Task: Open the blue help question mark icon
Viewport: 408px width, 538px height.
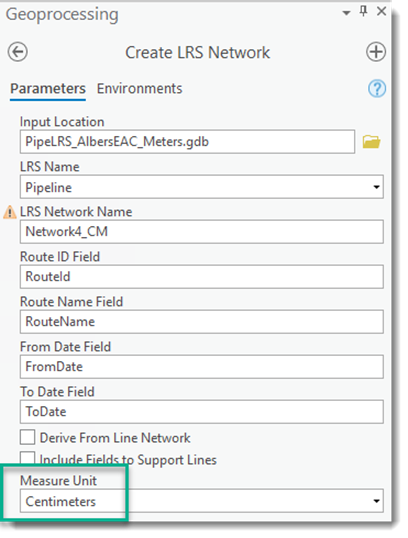Action: [377, 89]
